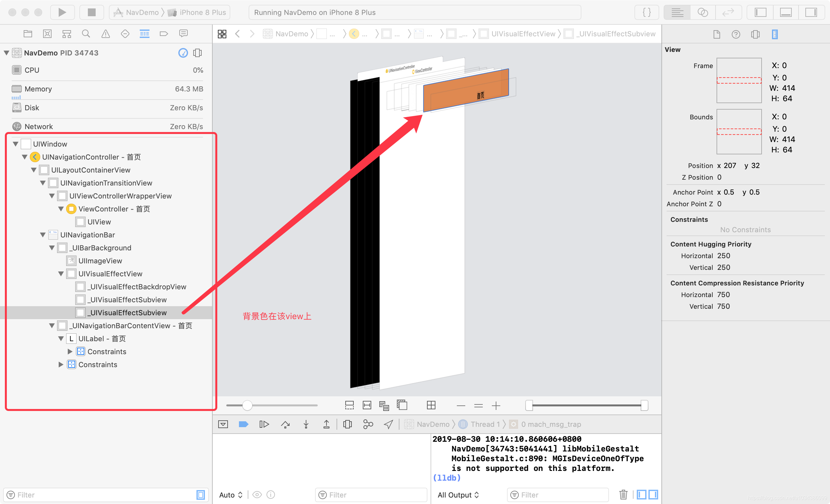
Task: Collapse the UIWindow tree item
Action: [15, 144]
